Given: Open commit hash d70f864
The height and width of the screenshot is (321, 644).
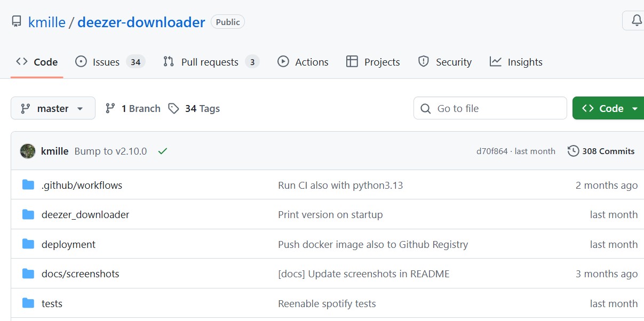Looking at the screenshot, I should [x=492, y=151].
